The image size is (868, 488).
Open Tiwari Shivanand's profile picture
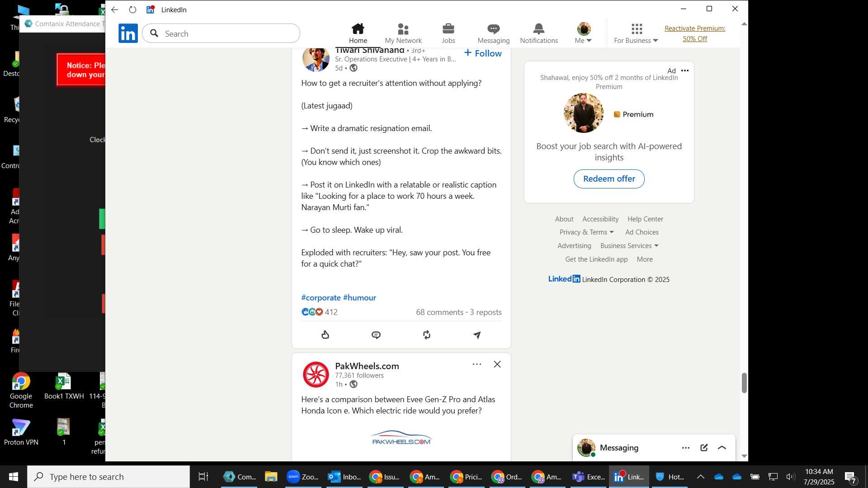pyautogui.click(x=316, y=59)
